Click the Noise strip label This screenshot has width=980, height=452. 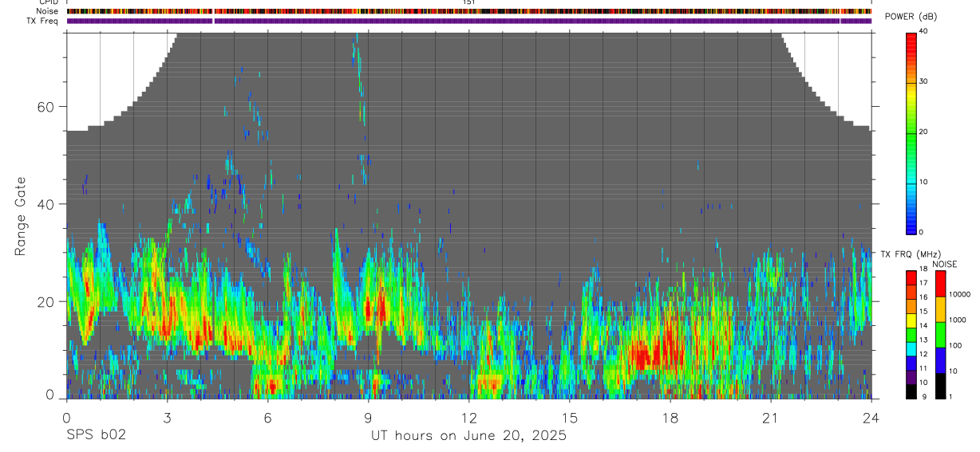tap(48, 12)
